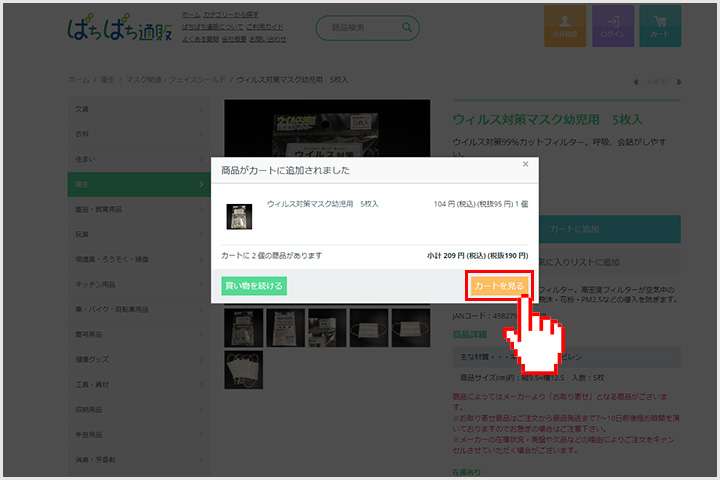Expand the chevron on the 手芸用品 row
This screenshot has width=720, height=480.
click(201, 435)
